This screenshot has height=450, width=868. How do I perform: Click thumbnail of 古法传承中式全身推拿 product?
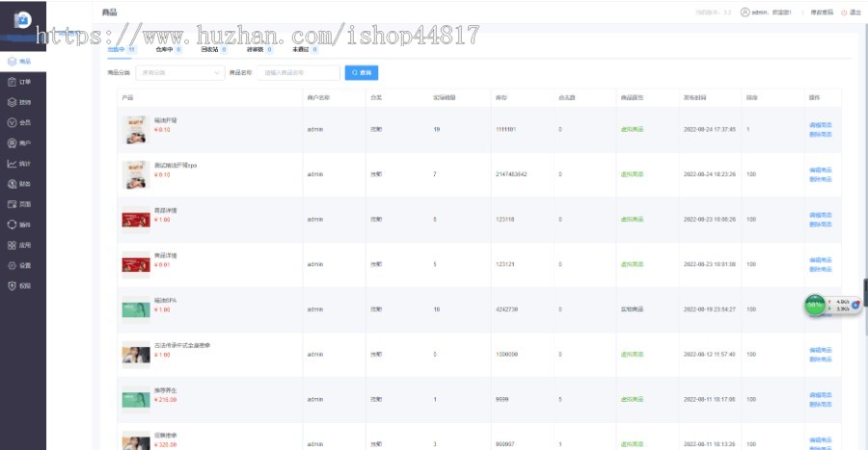tap(136, 355)
